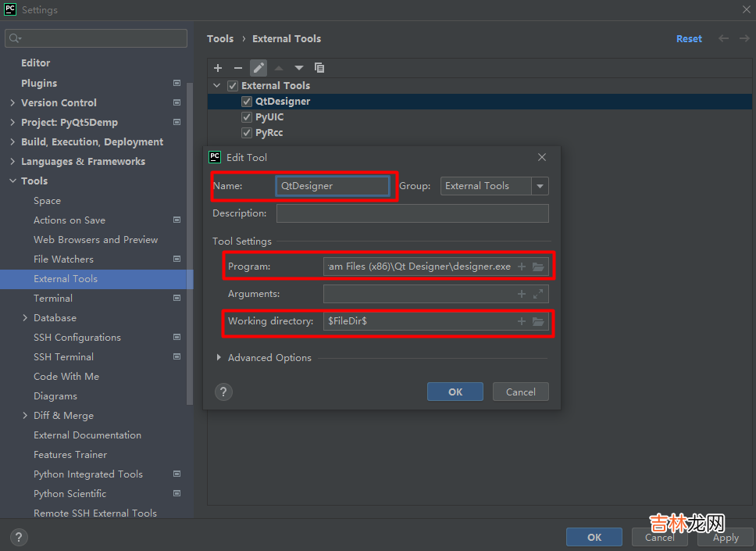
Task: Expand the Arguments field editor
Action: [x=538, y=294]
